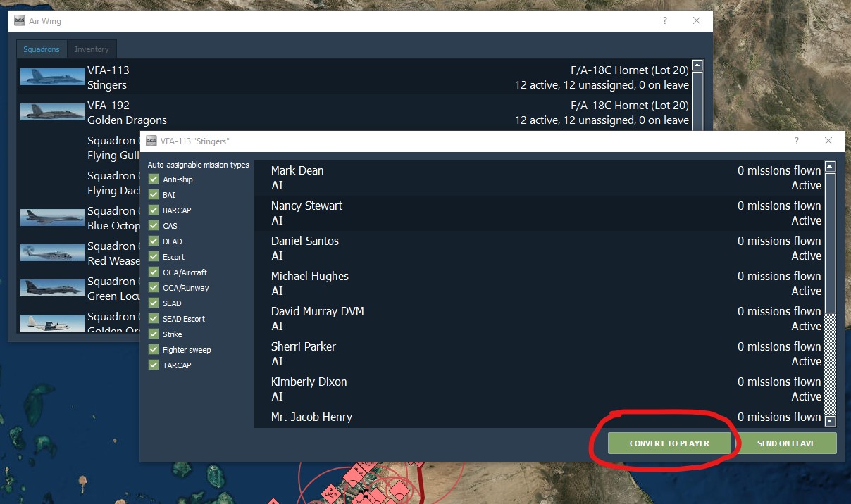Screen dimensions: 851x504
Task: Disable the SEAD mission type
Action: [154, 303]
